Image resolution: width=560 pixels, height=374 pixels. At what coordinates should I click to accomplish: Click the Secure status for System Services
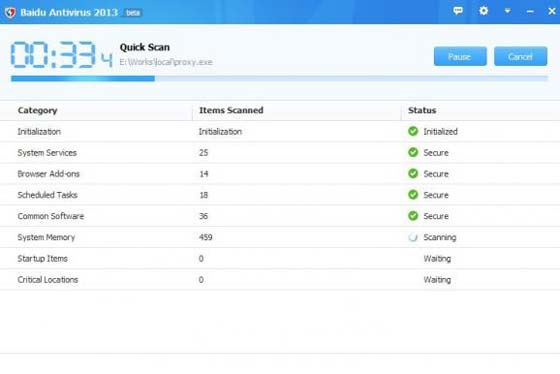pyautogui.click(x=436, y=153)
